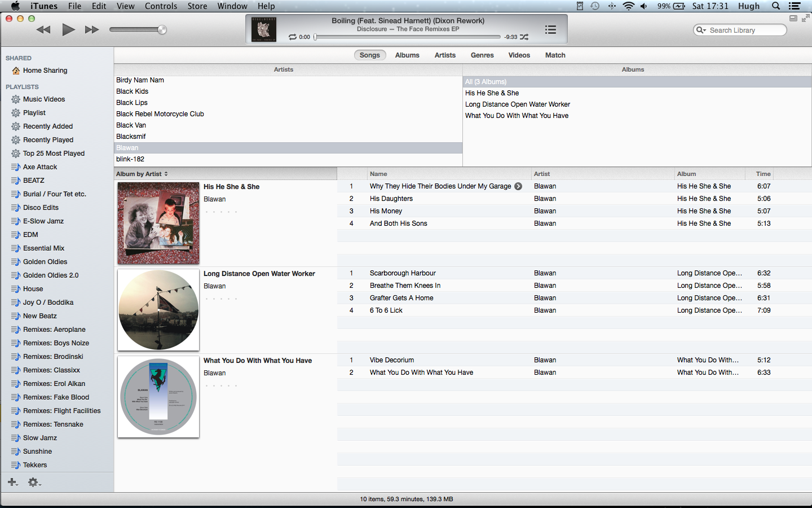Click the arrow beside Why They Hide Their Bodies
This screenshot has width=812, height=508.
[x=518, y=186]
